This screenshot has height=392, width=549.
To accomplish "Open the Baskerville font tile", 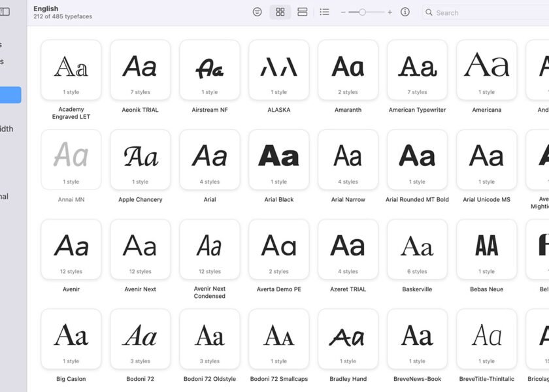I will (x=417, y=249).
